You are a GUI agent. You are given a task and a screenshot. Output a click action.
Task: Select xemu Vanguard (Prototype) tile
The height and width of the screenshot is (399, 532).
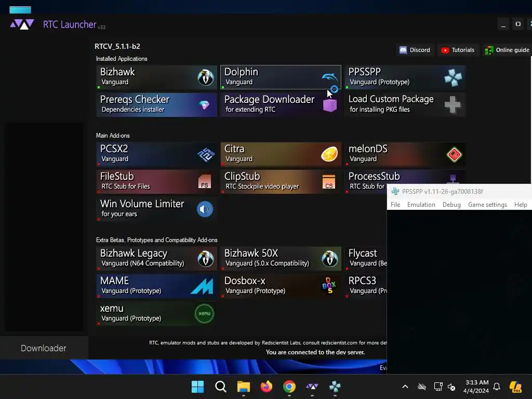(x=156, y=313)
